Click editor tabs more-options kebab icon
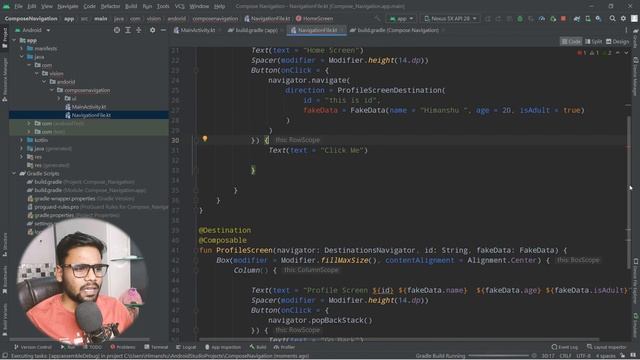The width and height of the screenshot is (640, 360). point(626,30)
